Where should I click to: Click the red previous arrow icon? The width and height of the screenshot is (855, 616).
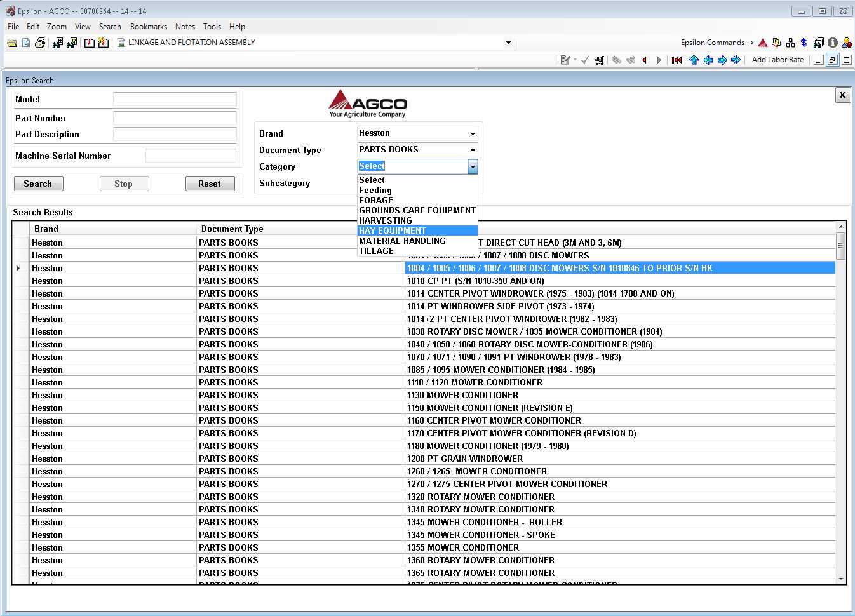(645, 60)
